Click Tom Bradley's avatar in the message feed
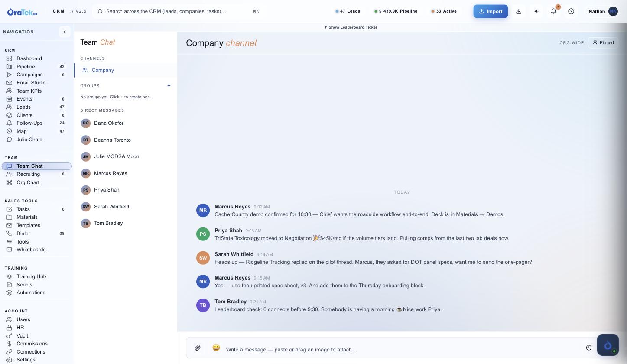Viewport: 627px width, 364px height. pos(203,305)
